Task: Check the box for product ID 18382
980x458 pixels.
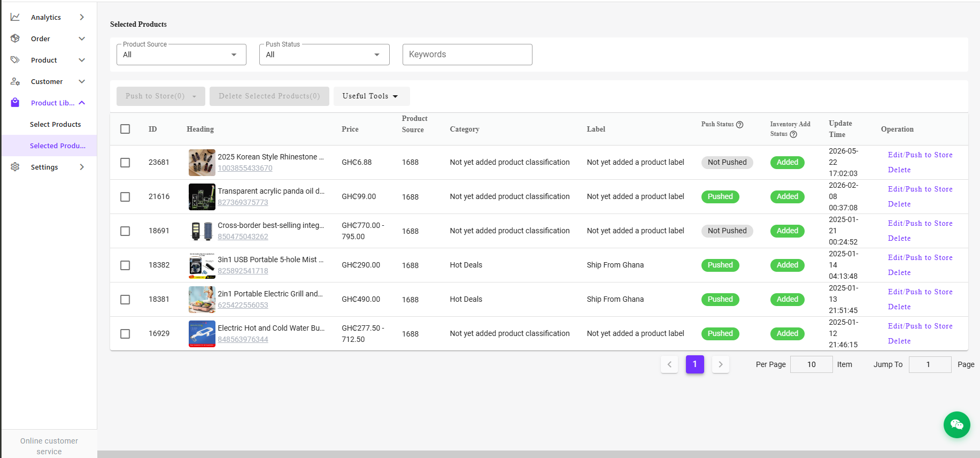Action: coord(125,265)
